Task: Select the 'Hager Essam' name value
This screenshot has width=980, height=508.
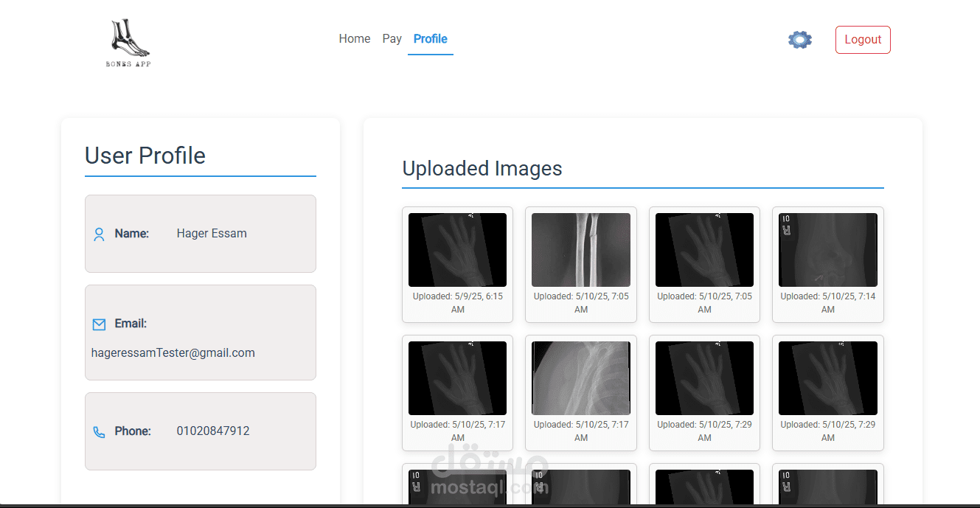Action: pos(212,234)
